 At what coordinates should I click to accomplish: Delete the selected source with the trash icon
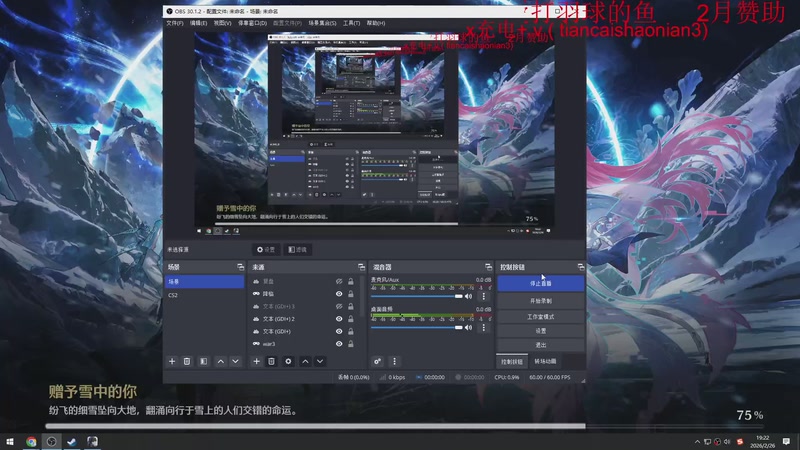click(x=271, y=361)
